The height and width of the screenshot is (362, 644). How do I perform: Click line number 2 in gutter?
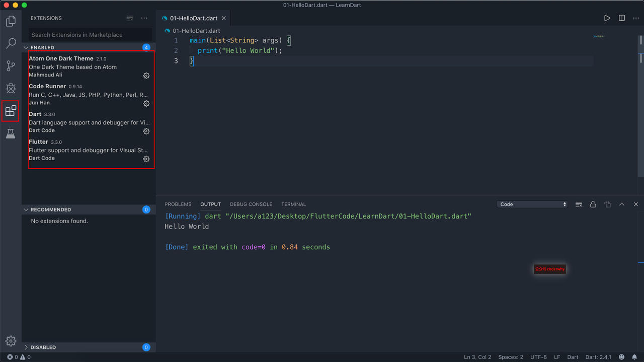pos(176,50)
